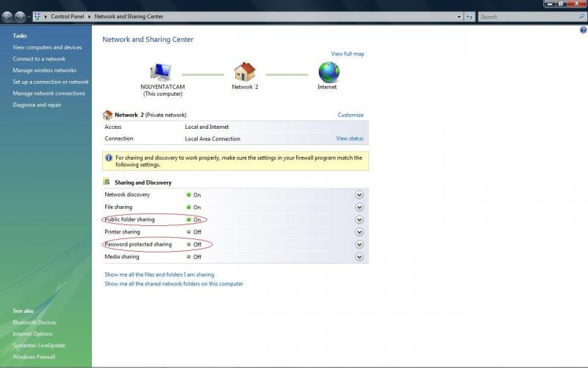Image resolution: width=588 pixels, height=368 pixels.
Task: Expand the Public folder sharing settings
Action: click(359, 219)
